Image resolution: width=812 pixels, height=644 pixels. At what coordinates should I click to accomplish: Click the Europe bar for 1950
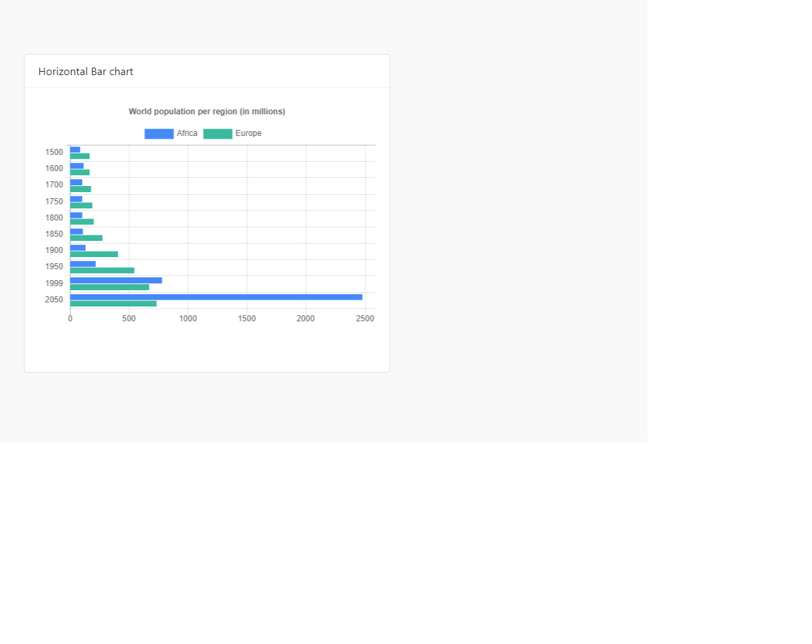[x=102, y=271]
